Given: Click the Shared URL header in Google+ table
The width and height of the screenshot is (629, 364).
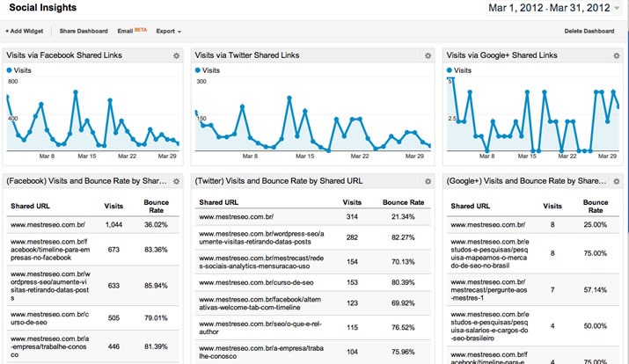Looking at the screenshot, I should [x=473, y=205].
